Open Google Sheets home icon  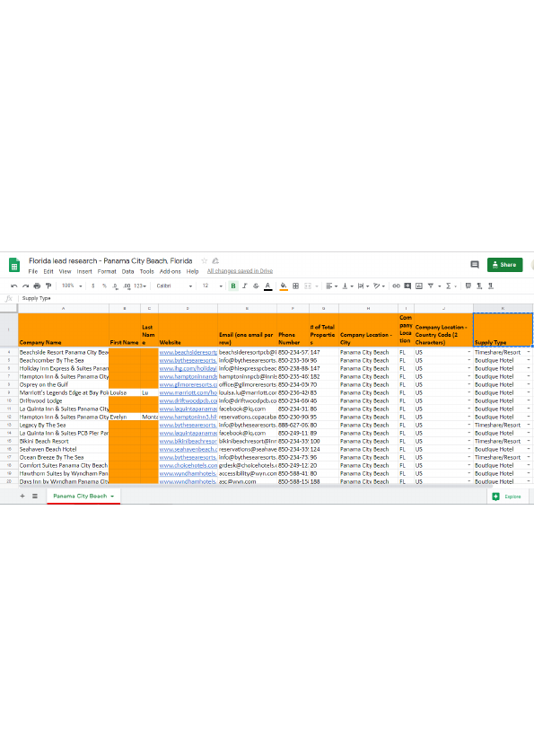pos(14,265)
